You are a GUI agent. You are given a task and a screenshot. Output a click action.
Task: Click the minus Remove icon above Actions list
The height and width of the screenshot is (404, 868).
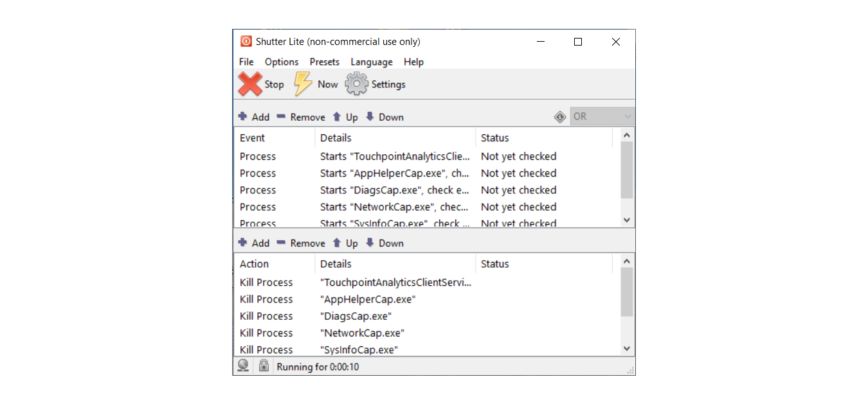point(281,243)
